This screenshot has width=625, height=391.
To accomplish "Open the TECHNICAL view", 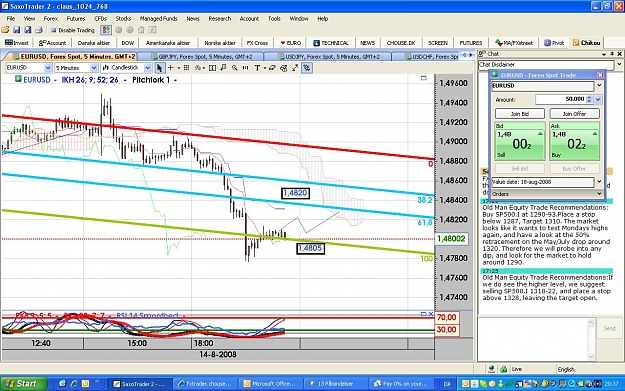I will (x=331, y=43).
